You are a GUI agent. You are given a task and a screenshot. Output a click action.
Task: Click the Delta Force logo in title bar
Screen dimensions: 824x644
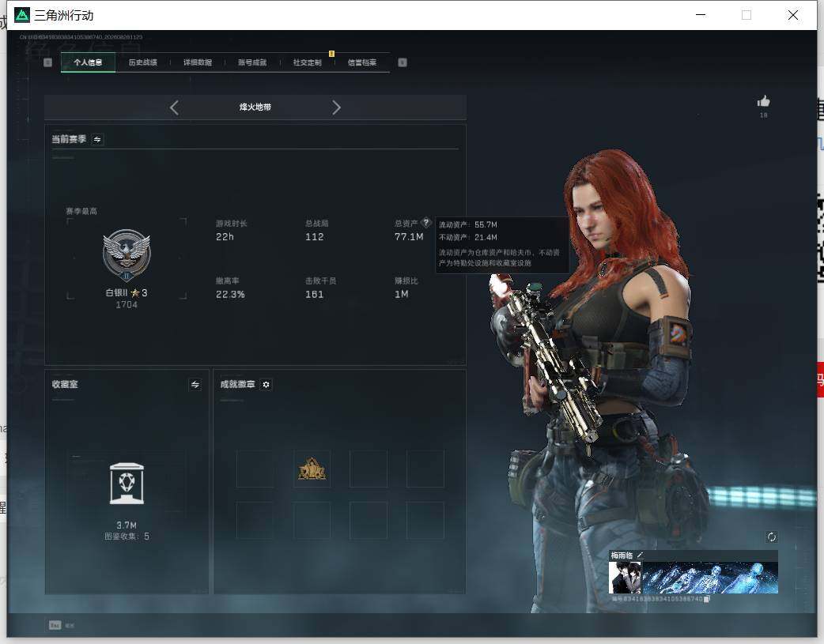(22, 15)
